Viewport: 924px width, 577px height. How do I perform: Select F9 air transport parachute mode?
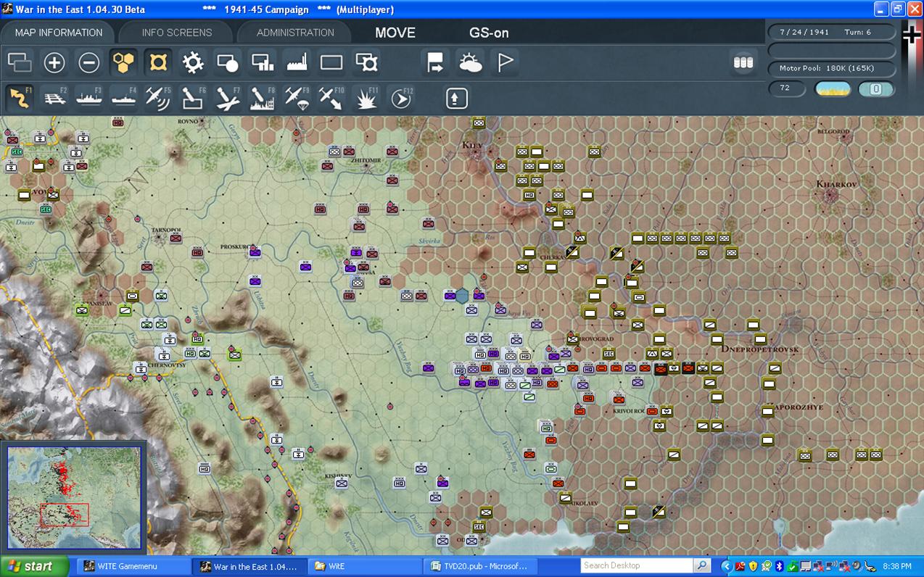tap(297, 98)
